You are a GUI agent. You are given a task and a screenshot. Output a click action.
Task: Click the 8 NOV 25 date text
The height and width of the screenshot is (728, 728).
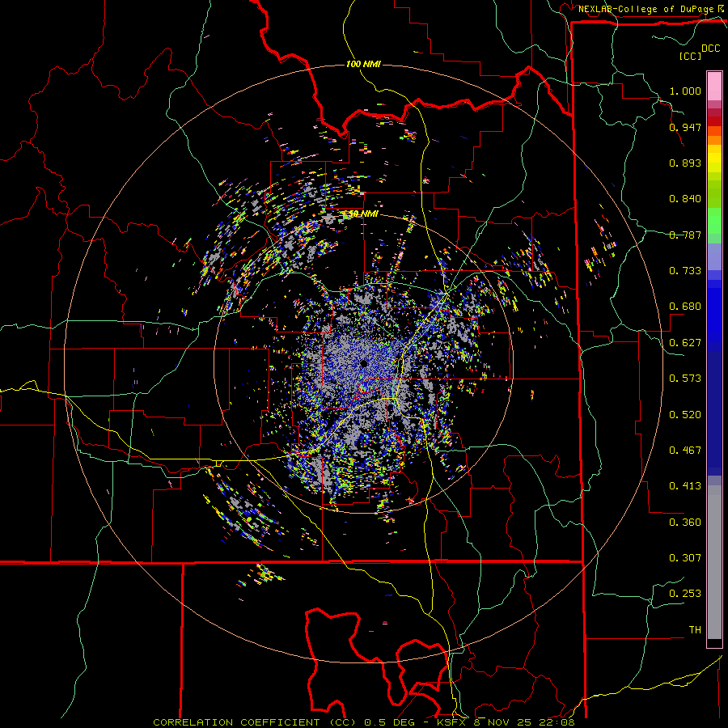coord(503,722)
